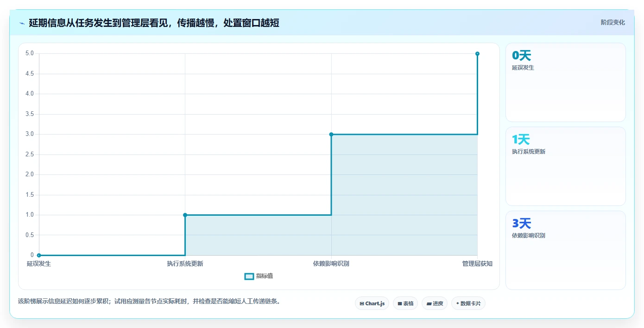Select the 表格 tag button
This screenshot has height=328, width=644.
(x=405, y=303)
